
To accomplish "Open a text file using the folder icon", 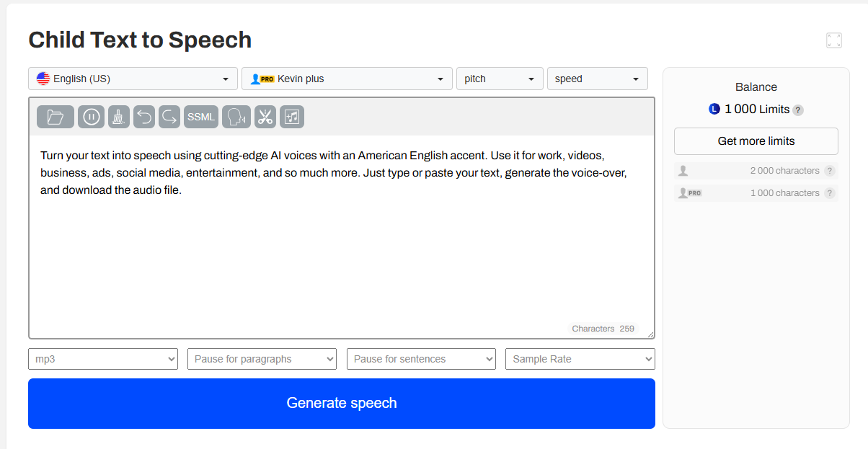I will tap(55, 117).
